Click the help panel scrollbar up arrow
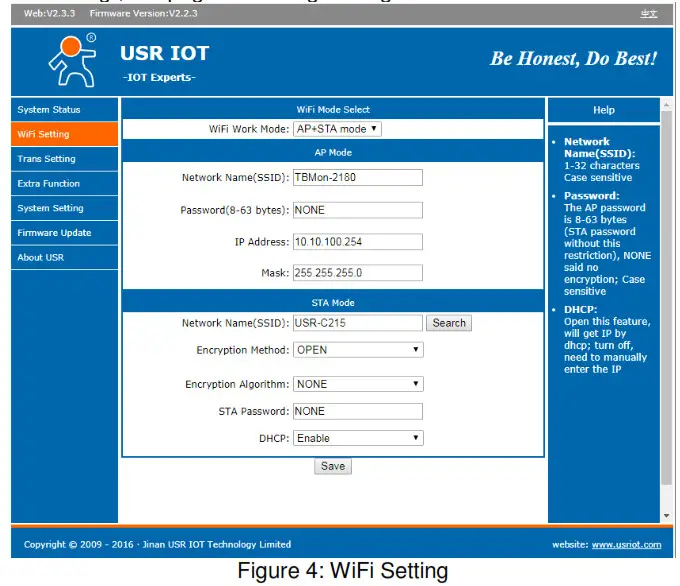This screenshot has height=586, width=680. pos(667,105)
